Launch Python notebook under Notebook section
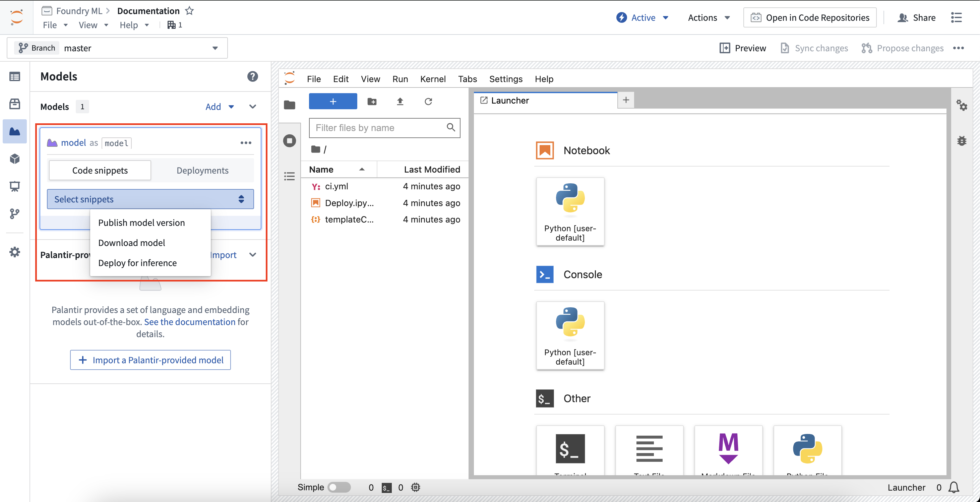980x502 pixels. 570,211
